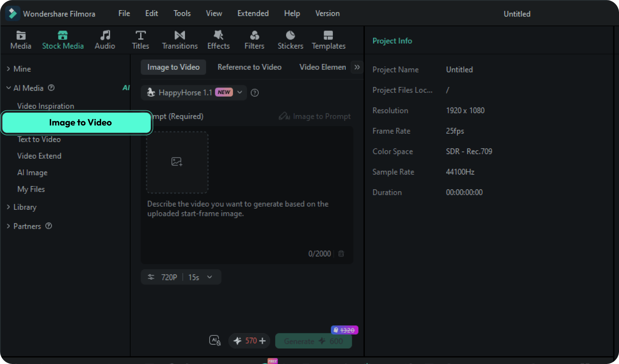Click the help icon beside HappyHorse model selector
The width and height of the screenshot is (619, 364).
pyautogui.click(x=255, y=93)
